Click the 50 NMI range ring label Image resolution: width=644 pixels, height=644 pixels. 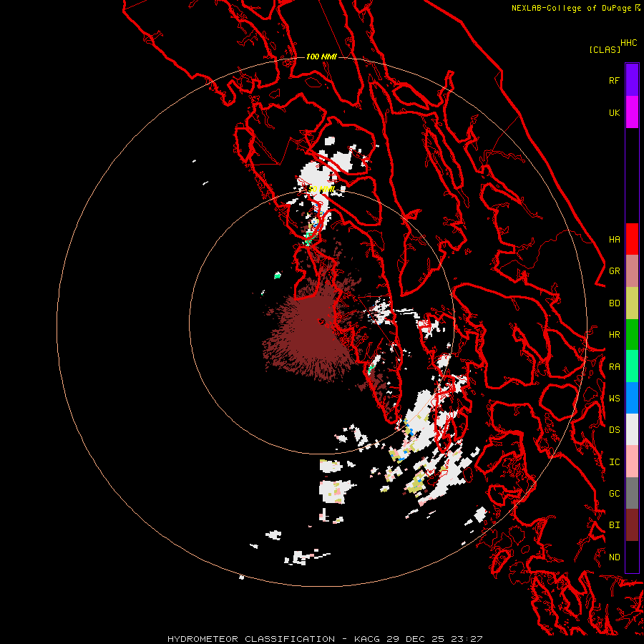(x=321, y=189)
